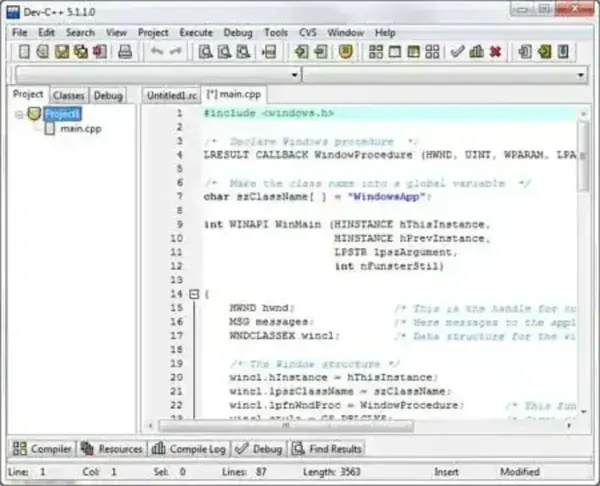
Task: Click the Compile and Run icon
Action: click(413, 51)
